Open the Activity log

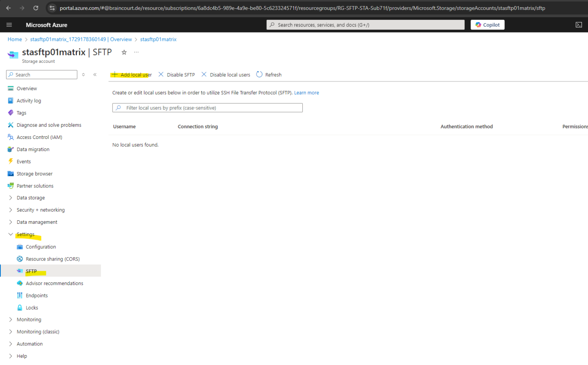(29, 100)
